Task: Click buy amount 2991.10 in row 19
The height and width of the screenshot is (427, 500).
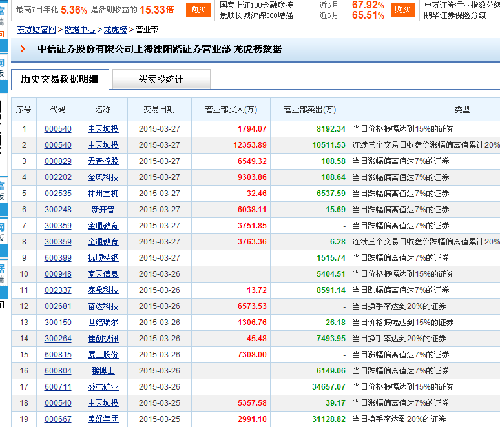Action: tap(252, 419)
